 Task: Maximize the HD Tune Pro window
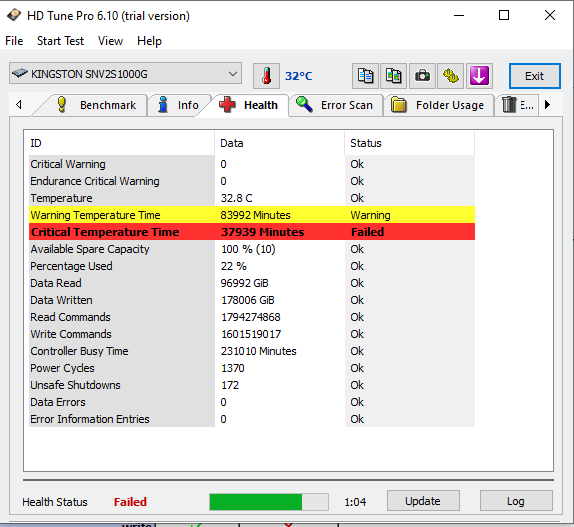504,15
